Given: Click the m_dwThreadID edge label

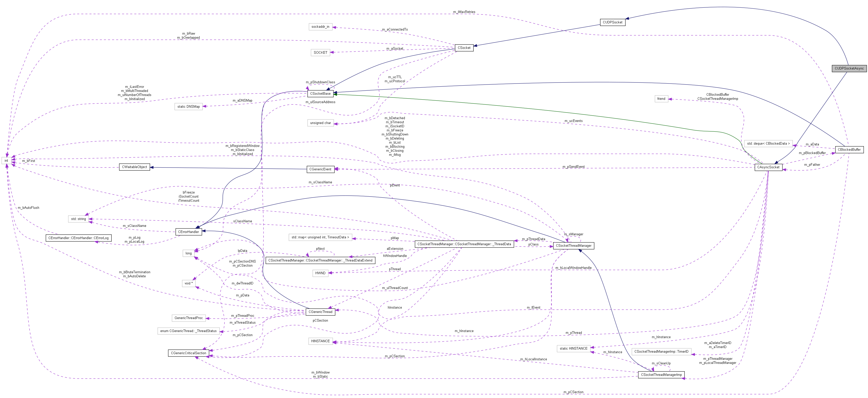Looking at the screenshot, I should tap(242, 283).
